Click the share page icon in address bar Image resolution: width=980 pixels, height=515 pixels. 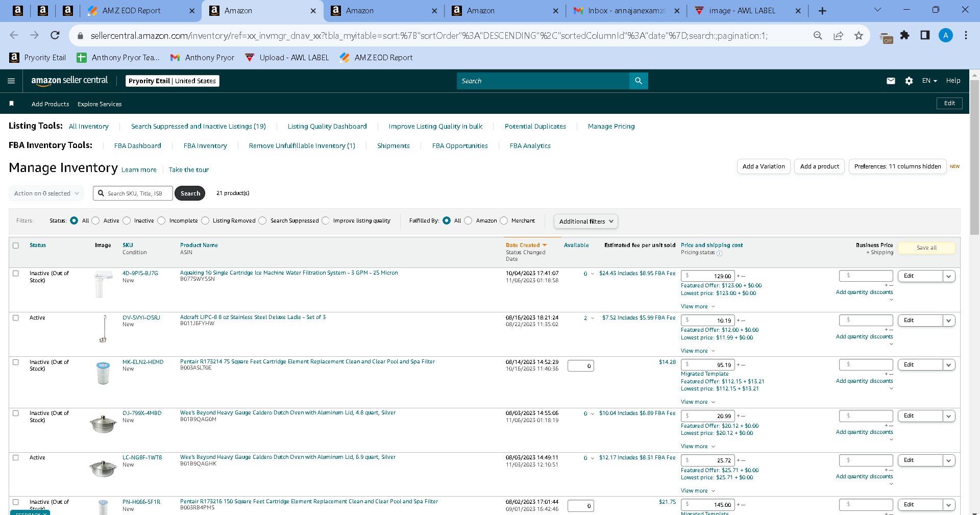(838, 35)
